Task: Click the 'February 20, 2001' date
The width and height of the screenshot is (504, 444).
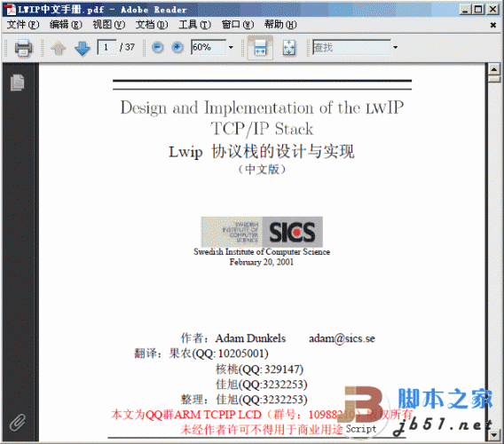Action: click(x=262, y=262)
